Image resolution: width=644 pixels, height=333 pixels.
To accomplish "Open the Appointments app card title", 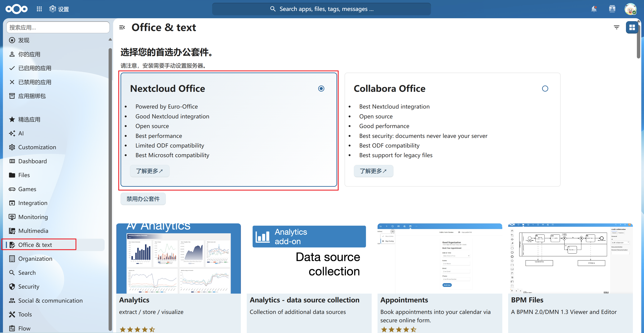I will (404, 300).
